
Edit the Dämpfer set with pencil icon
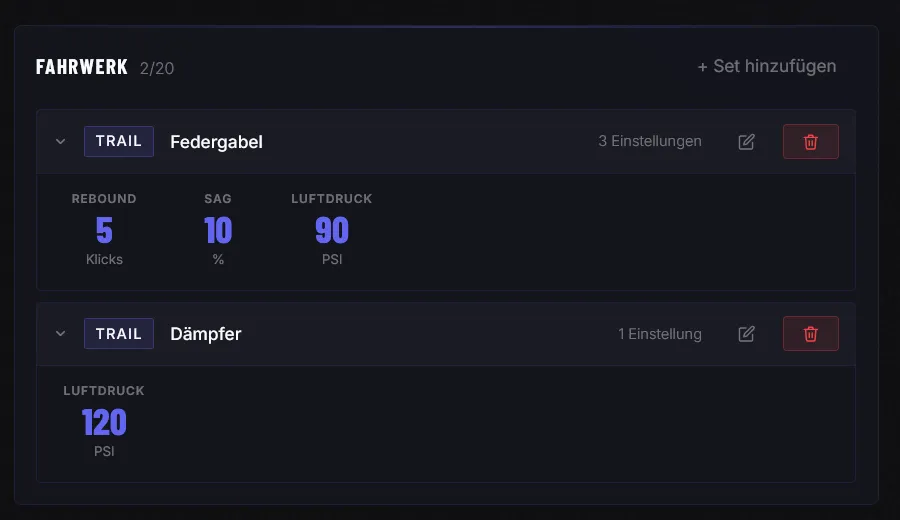click(746, 334)
